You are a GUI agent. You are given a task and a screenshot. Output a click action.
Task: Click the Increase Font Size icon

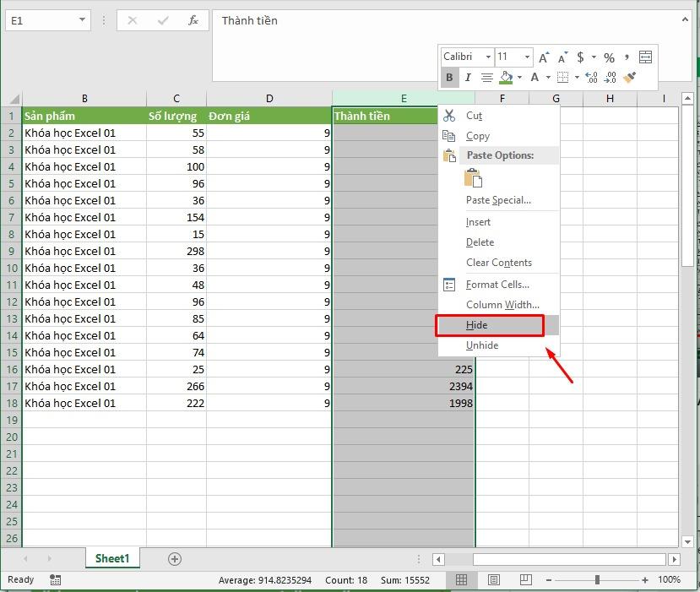[544, 56]
